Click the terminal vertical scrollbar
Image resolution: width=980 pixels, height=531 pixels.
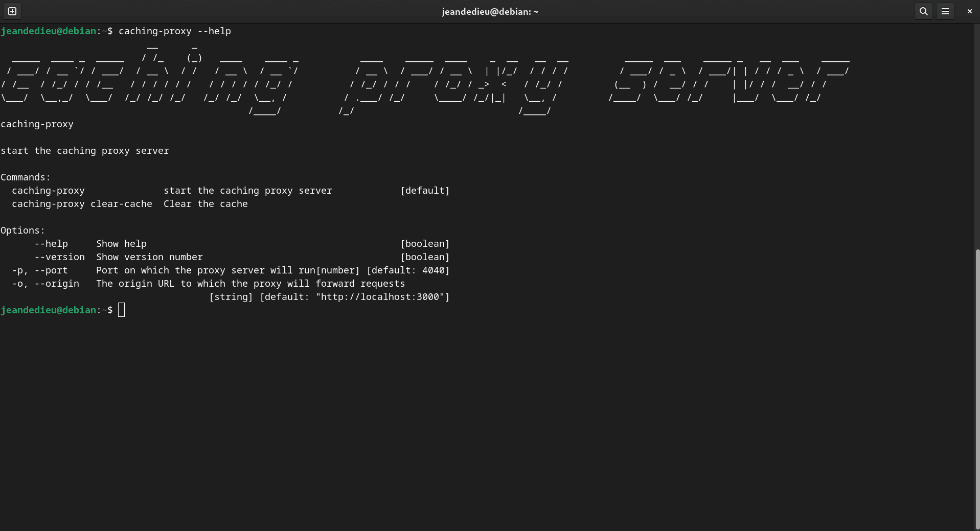coord(977,388)
